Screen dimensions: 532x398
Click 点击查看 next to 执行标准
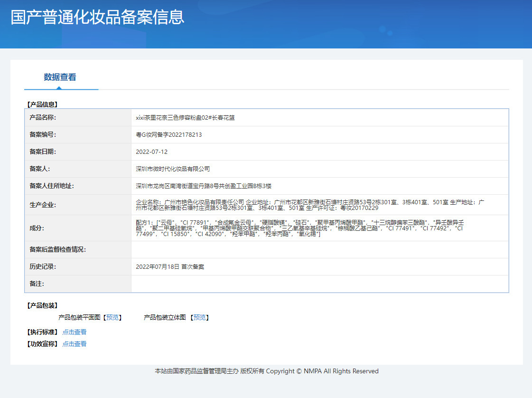pyautogui.click(x=75, y=332)
